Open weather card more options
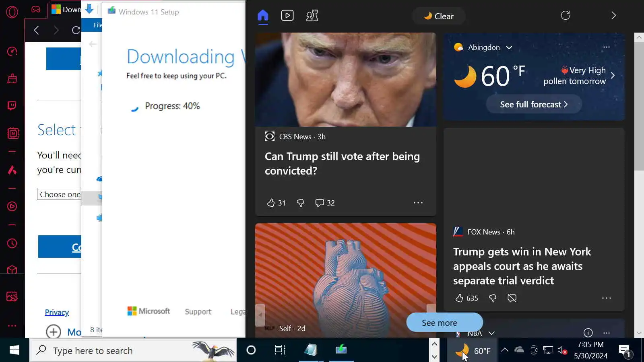This screenshot has width=644, height=362. (607, 47)
